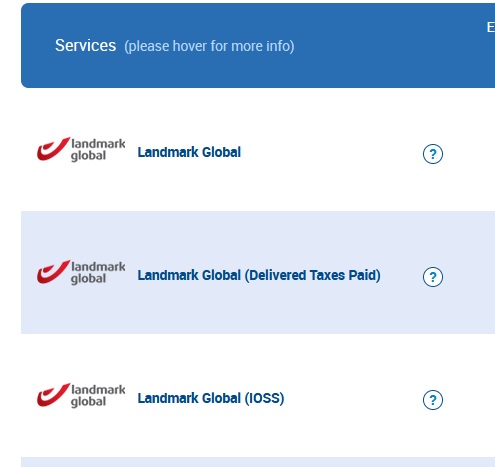This screenshot has width=495, height=467.
Task: Click the red swoosh emblem of the first logo
Action: [x=53, y=149]
